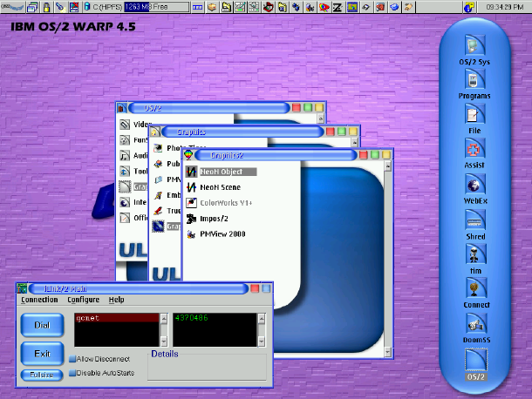This screenshot has height=399, width=532.
Task: Open the Graphics window system menu icon
Action: (155, 132)
